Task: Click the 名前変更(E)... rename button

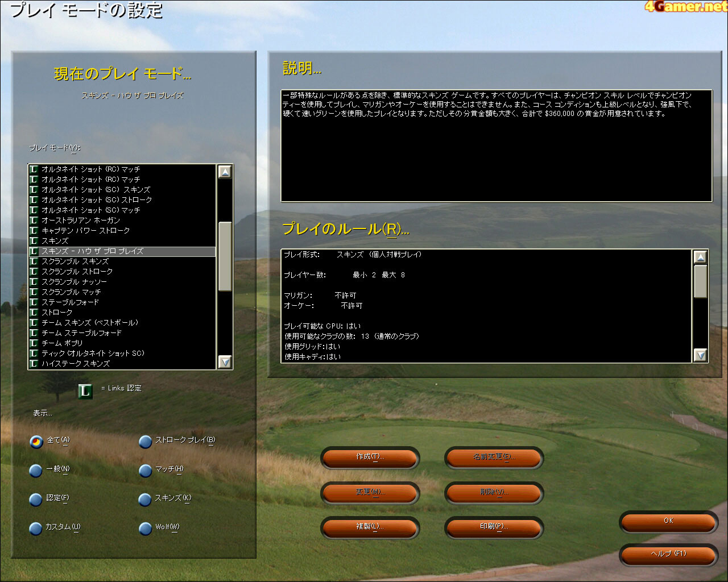Action: (494, 458)
